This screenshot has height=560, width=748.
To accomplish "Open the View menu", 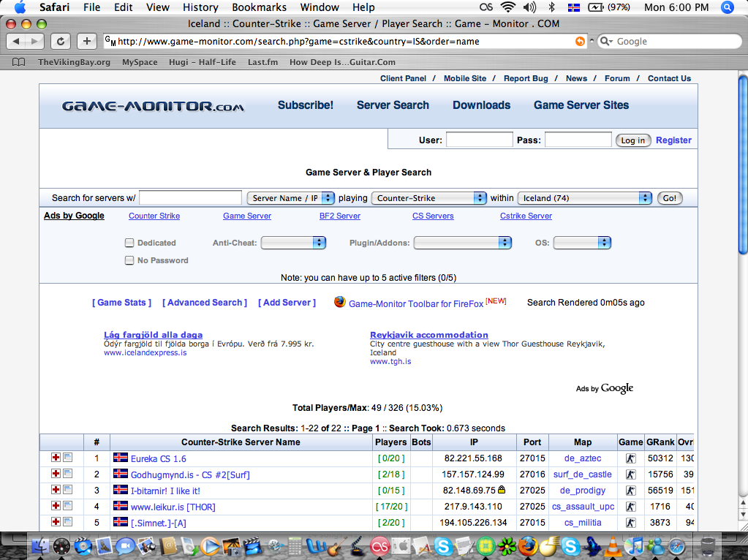I will coord(157,7).
